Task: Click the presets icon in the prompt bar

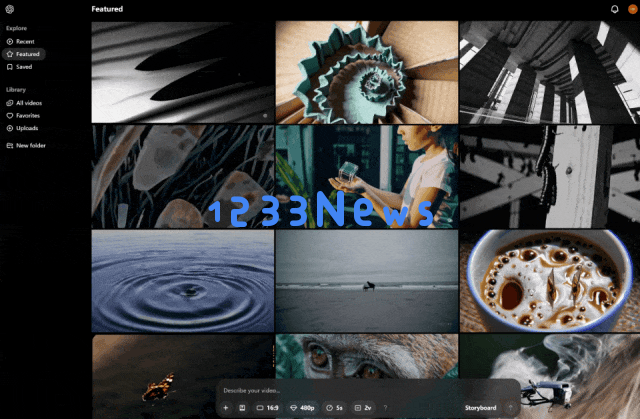Action: pyautogui.click(x=242, y=408)
